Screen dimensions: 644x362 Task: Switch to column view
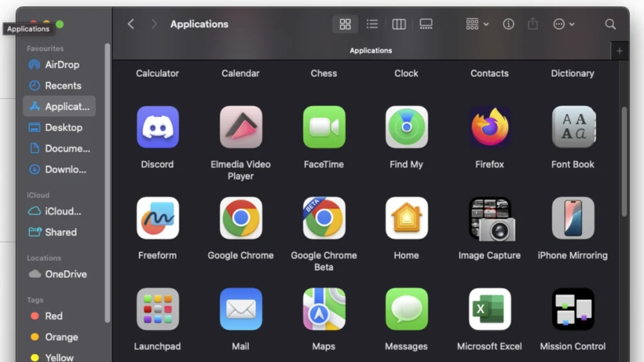[x=399, y=24]
